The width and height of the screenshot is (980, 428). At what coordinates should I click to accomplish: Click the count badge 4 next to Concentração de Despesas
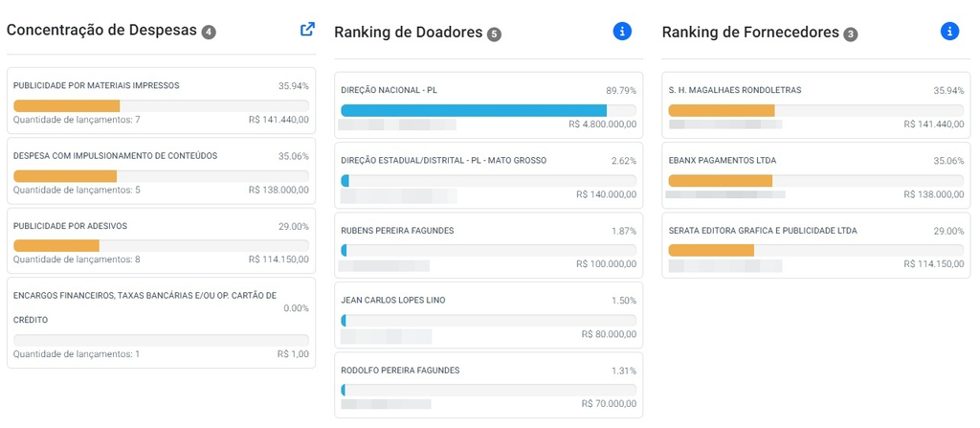(209, 32)
